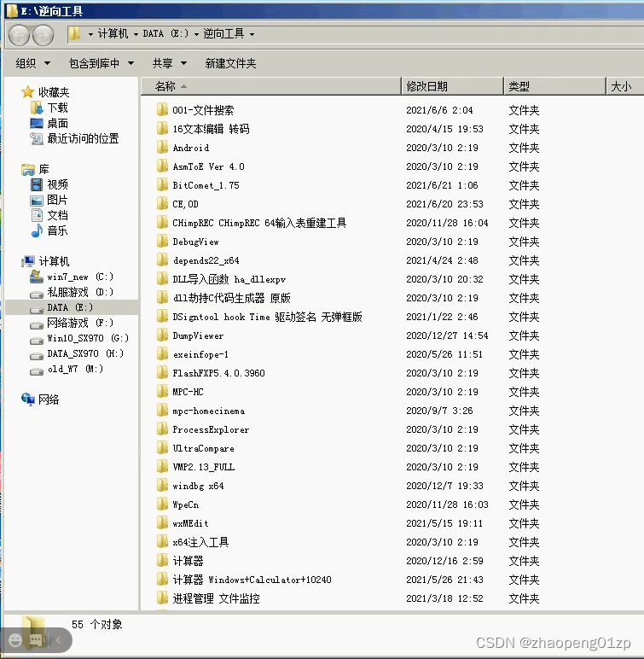This screenshot has width=644, height=659.
Task: Open drive old_W7 (M:) icon
Action: (x=37, y=371)
